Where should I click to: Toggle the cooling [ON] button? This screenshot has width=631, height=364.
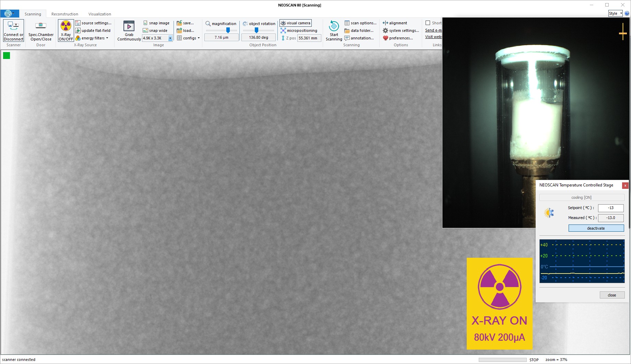[x=581, y=197]
